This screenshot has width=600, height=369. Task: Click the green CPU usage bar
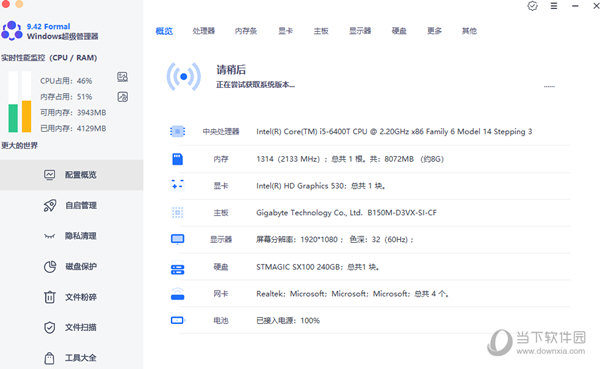pyautogui.click(x=13, y=118)
